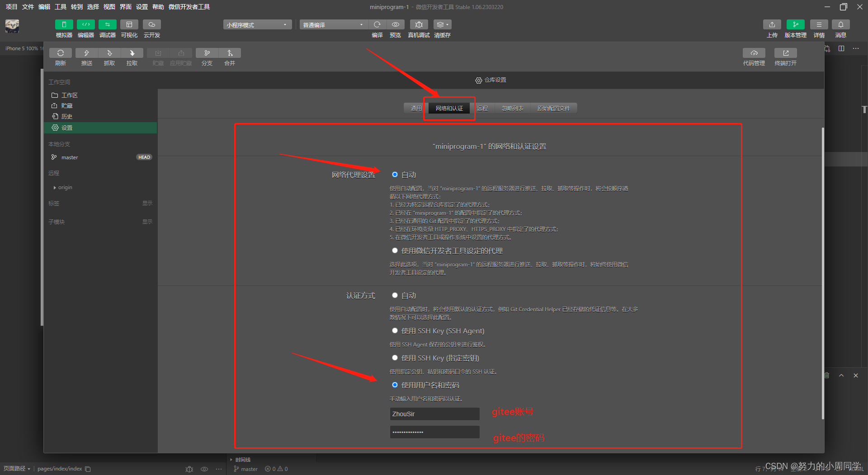868x475 pixels.
Task: Toggle the Debugger (调试器) panel
Action: (108, 24)
